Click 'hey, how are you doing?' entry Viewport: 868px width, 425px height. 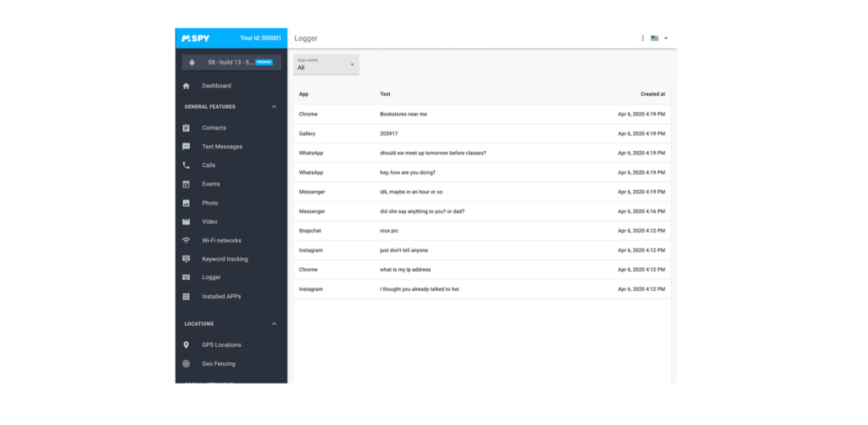coord(407,172)
